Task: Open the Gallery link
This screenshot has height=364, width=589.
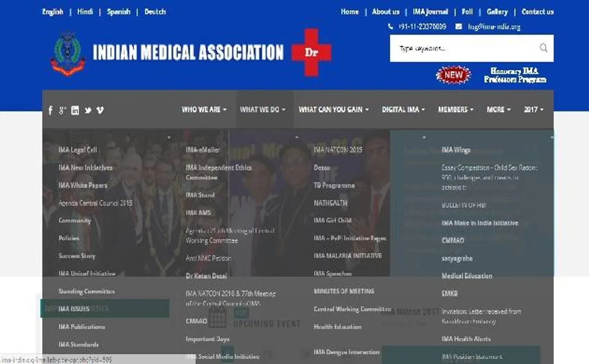Action: pyautogui.click(x=497, y=11)
